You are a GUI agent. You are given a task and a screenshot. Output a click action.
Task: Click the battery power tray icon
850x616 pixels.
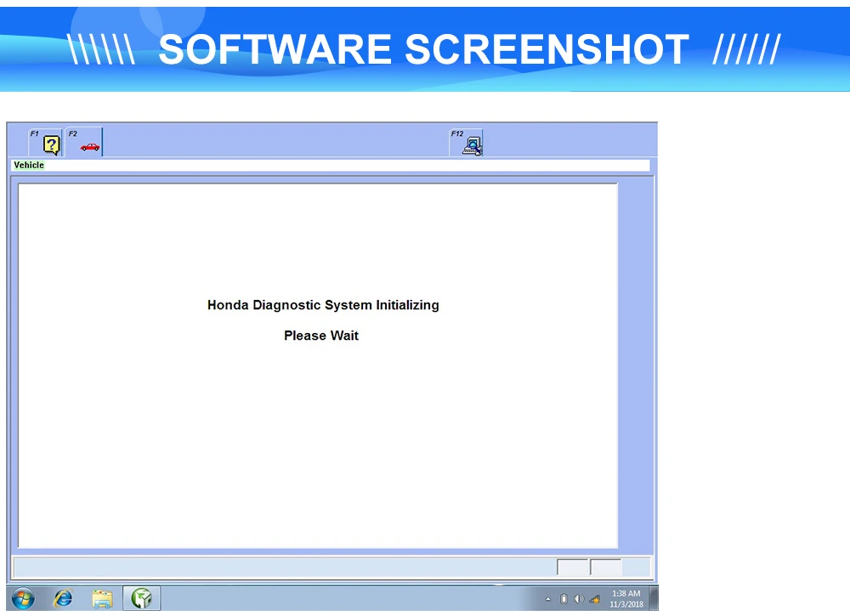(564, 599)
